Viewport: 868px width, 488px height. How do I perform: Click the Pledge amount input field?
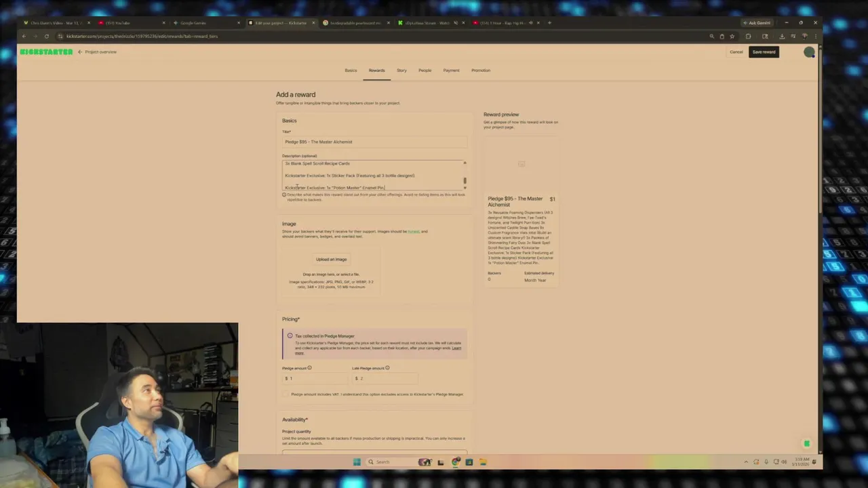(x=314, y=378)
